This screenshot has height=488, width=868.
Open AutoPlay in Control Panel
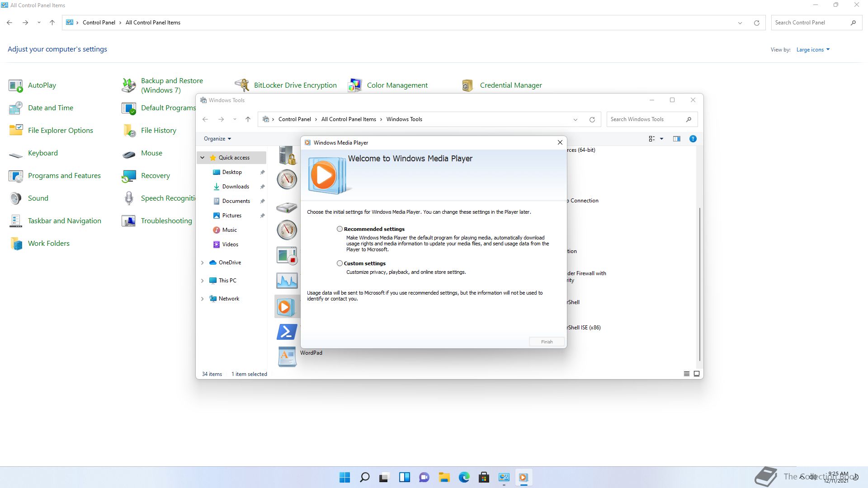point(33,85)
